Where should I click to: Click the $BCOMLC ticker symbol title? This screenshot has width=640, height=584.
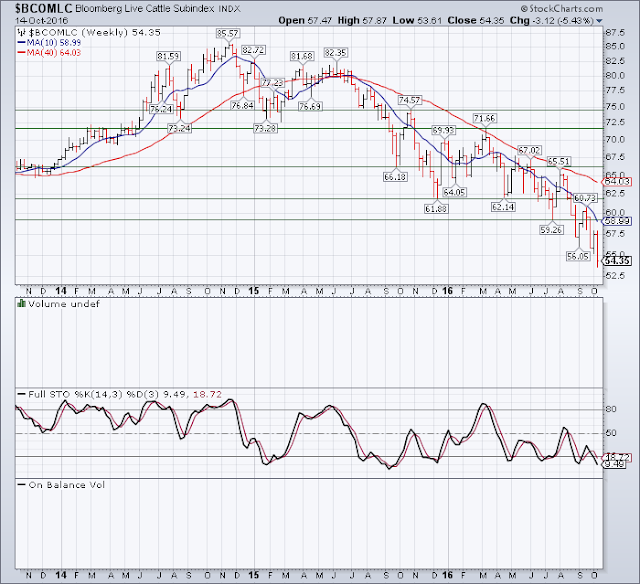click(x=44, y=8)
